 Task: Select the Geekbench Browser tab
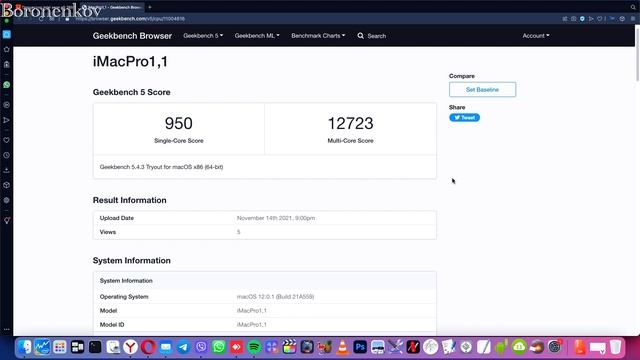pos(112,7)
